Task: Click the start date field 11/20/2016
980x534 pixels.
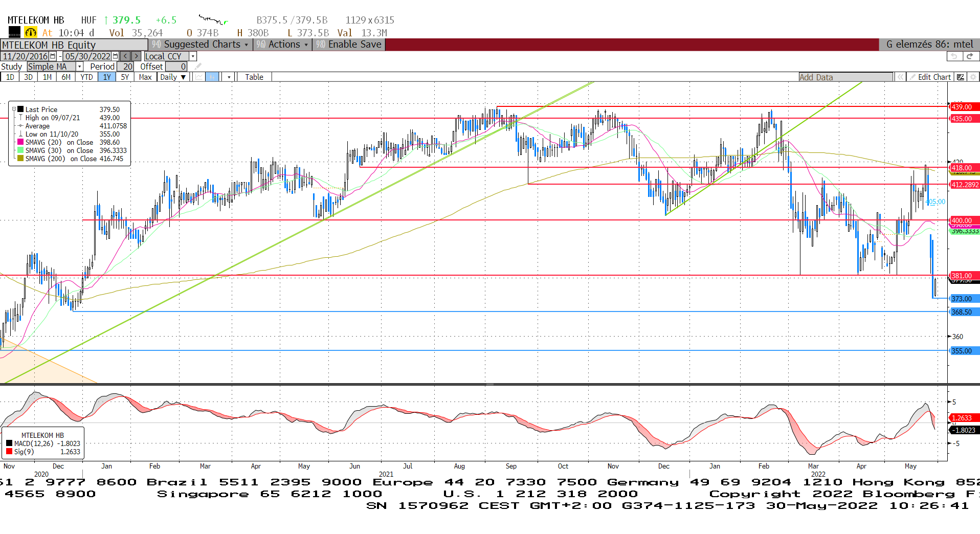Action: tap(25, 56)
